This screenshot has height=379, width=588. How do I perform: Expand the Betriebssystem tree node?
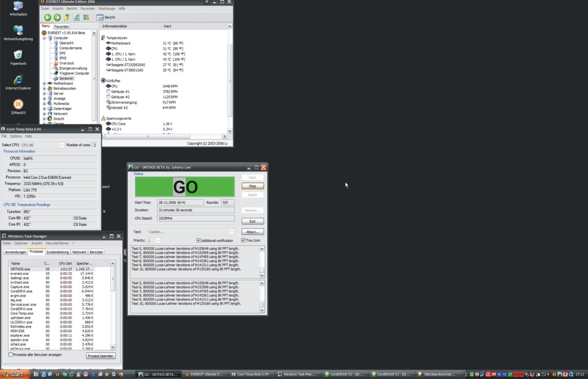(x=44, y=89)
